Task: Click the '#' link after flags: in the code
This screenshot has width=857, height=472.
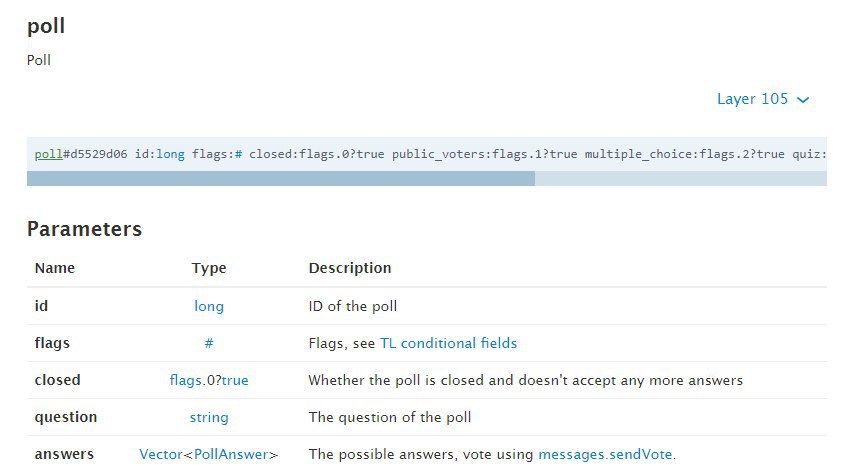Action: pos(238,154)
